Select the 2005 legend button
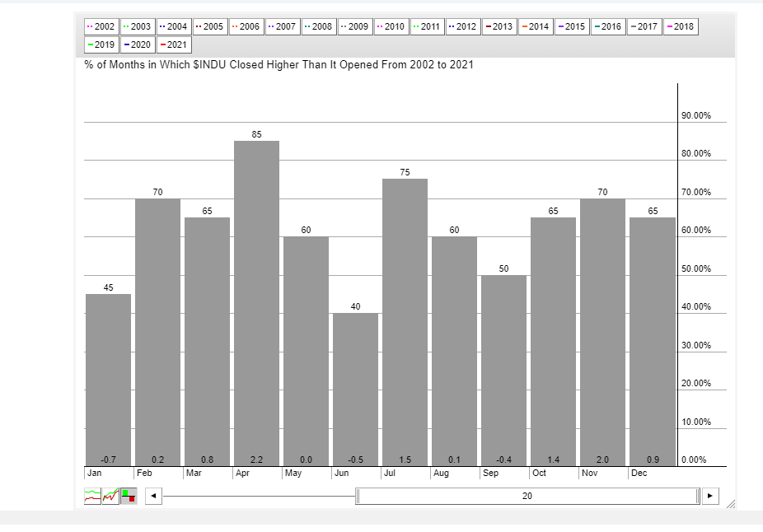Image resolution: width=763 pixels, height=532 pixels. click(210, 26)
